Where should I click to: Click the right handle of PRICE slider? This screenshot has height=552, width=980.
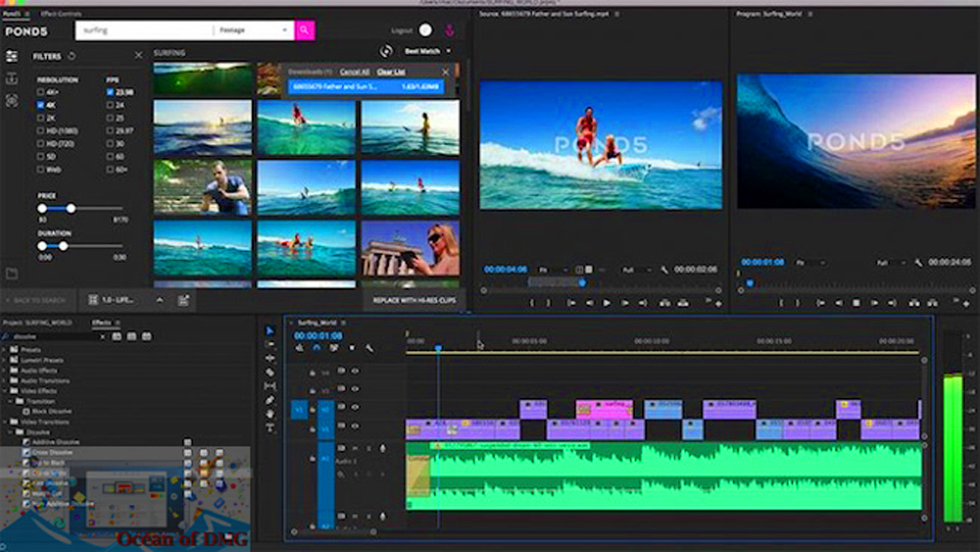(71, 208)
